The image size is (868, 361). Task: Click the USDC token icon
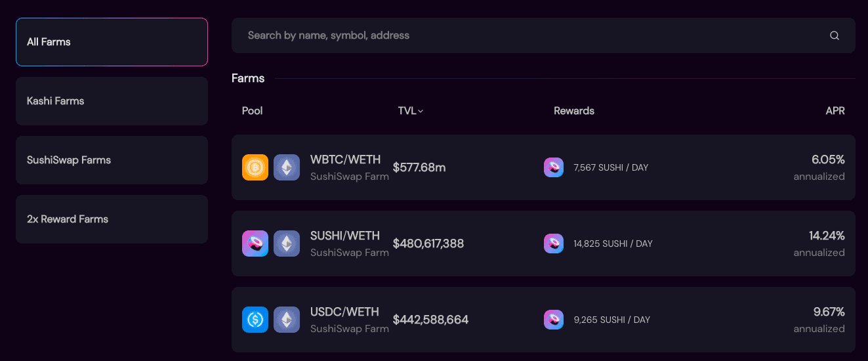pyautogui.click(x=255, y=320)
